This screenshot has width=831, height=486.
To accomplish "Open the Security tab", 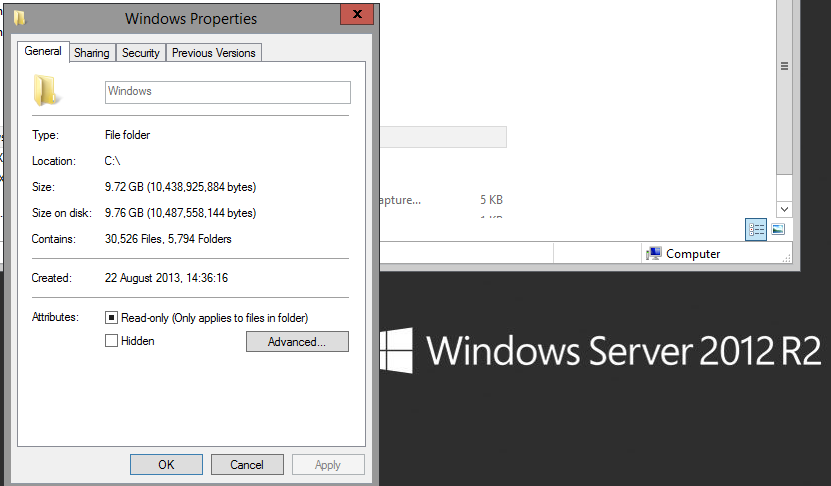I will tap(140, 53).
